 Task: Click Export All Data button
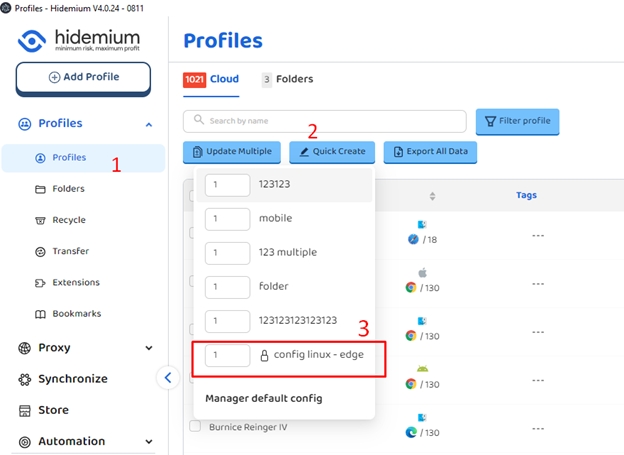coord(430,152)
